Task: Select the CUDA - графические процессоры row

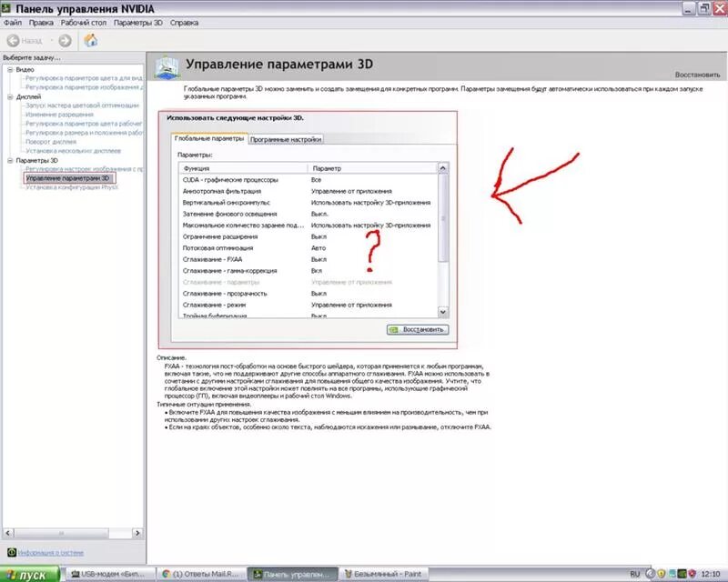Action: (308, 180)
